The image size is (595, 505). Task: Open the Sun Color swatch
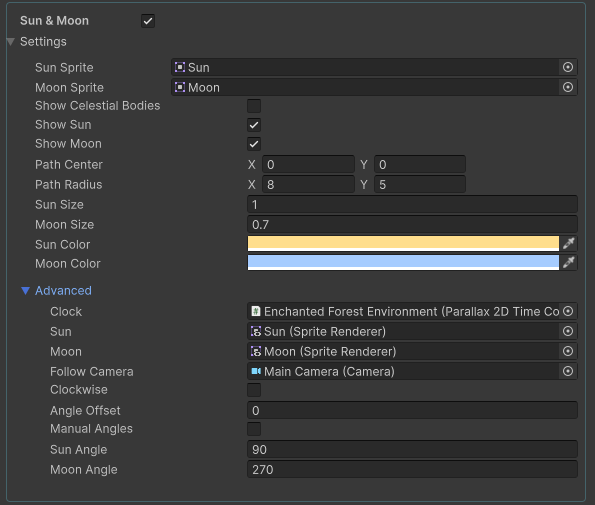point(403,243)
